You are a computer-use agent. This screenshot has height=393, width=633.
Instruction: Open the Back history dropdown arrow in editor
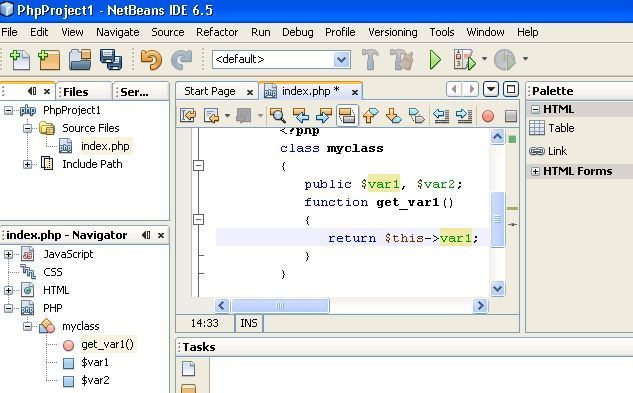[227, 116]
